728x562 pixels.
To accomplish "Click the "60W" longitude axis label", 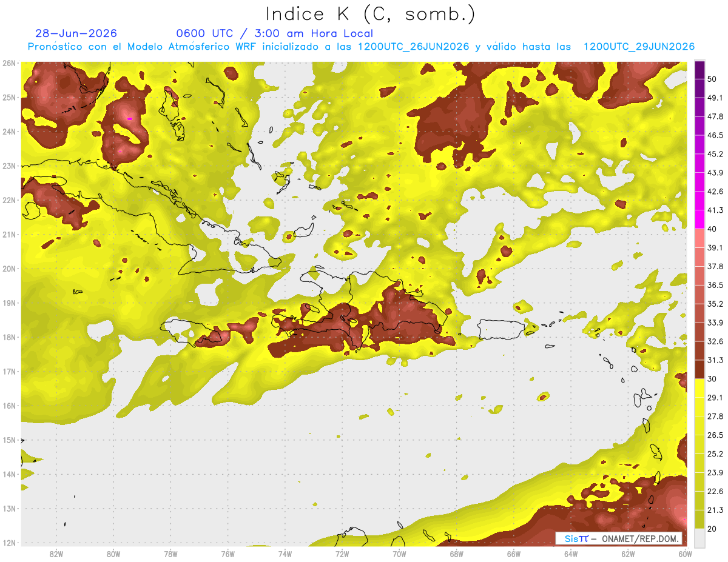I will coord(685,554).
